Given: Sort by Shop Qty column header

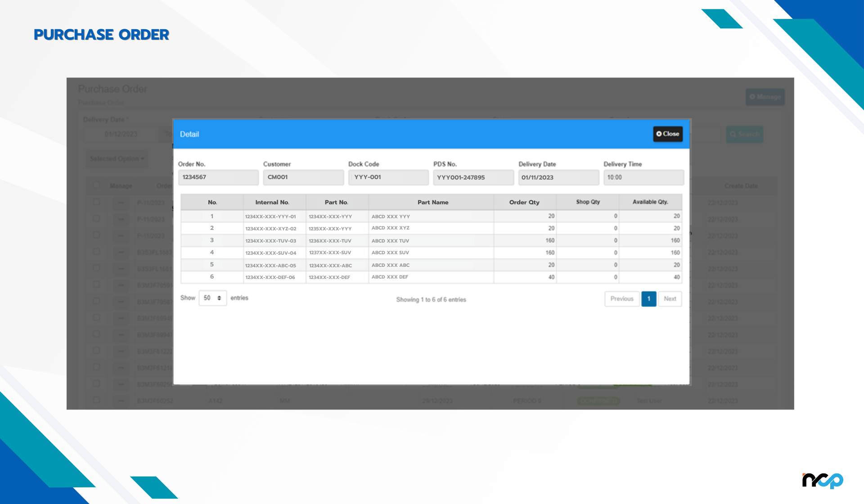Looking at the screenshot, I should click(x=588, y=202).
